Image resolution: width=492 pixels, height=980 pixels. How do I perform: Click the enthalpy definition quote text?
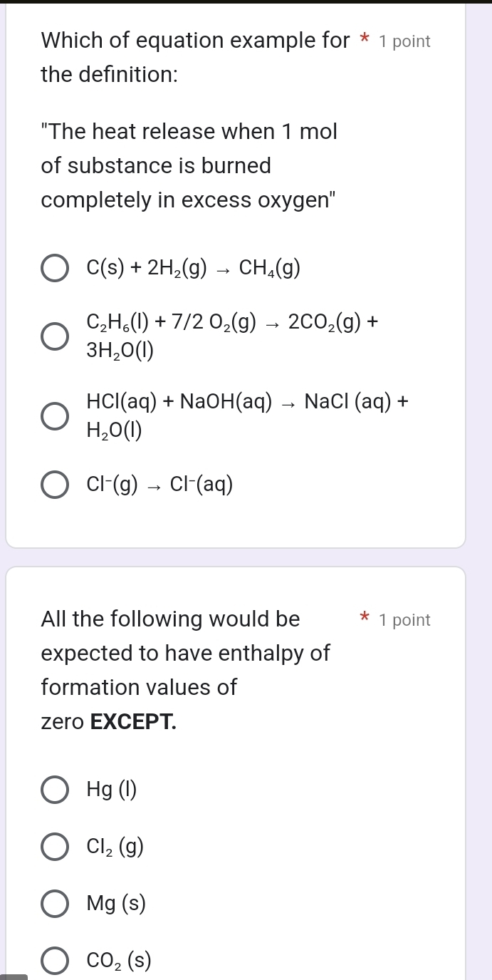click(189, 165)
